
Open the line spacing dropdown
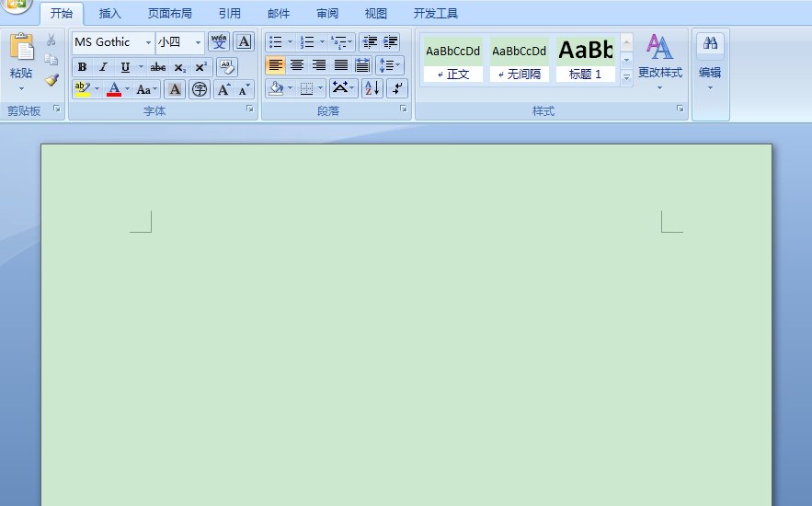(389, 64)
